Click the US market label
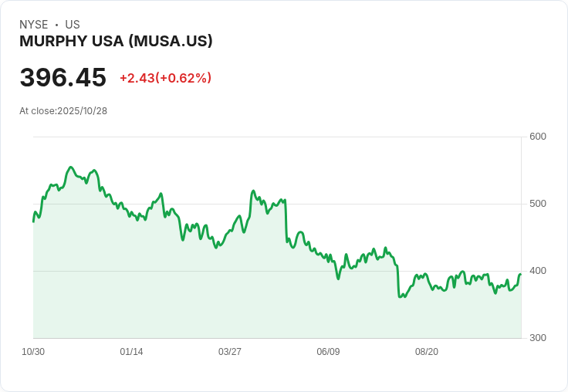 (73, 25)
